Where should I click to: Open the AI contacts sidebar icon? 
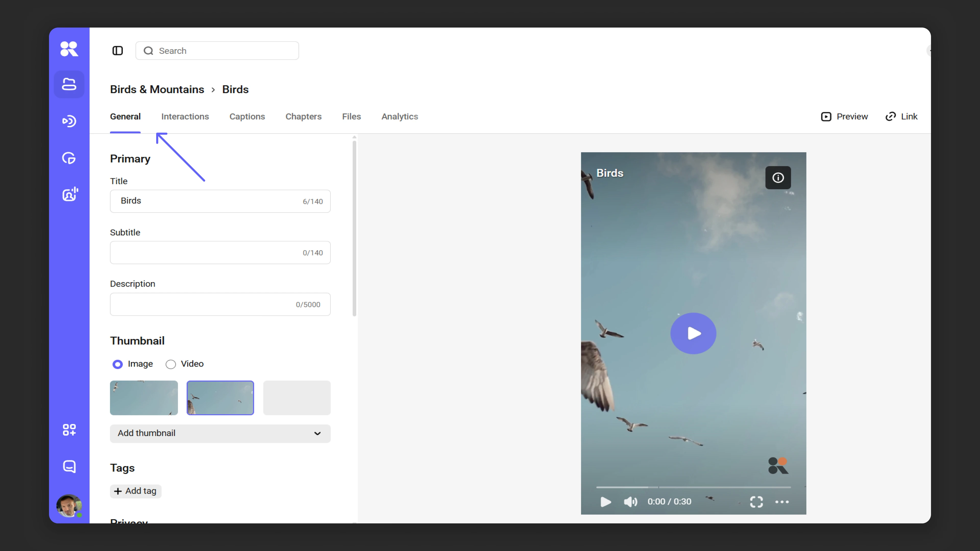click(70, 194)
